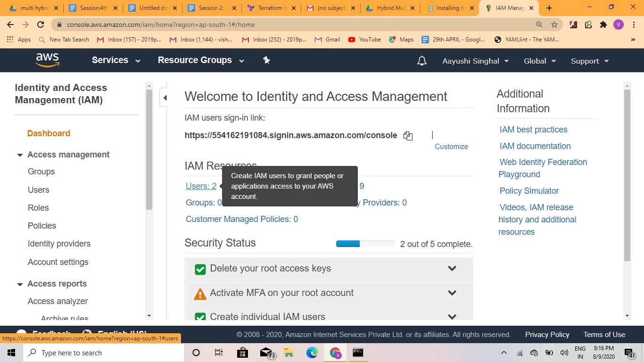Open the IAM documentation link
Image resolution: width=644 pixels, height=362 pixels.
(535, 146)
